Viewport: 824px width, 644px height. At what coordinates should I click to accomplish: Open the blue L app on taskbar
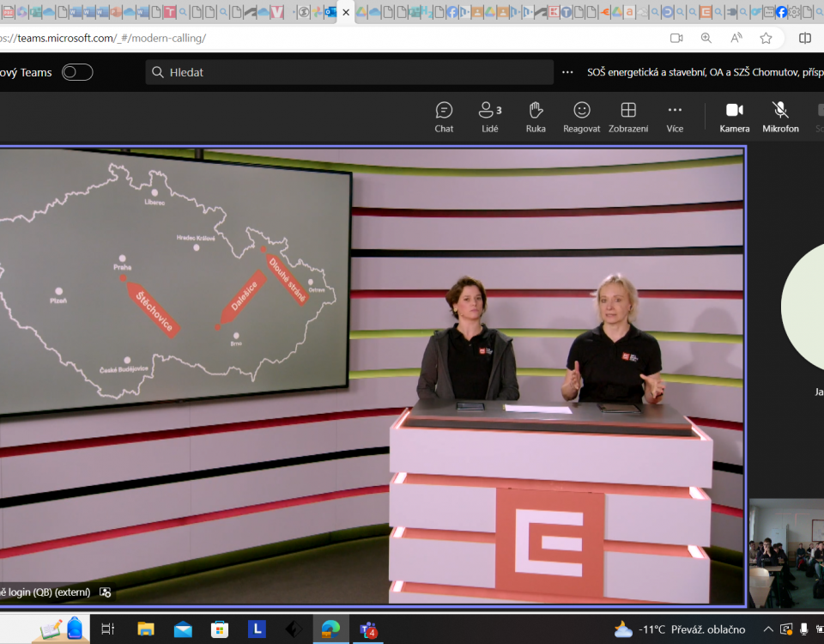tap(257, 629)
